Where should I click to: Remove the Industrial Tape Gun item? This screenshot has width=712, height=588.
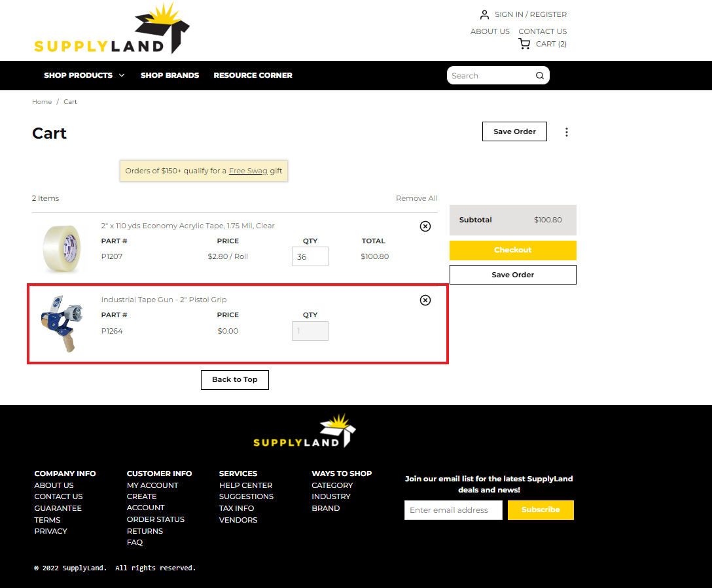pos(425,300)
